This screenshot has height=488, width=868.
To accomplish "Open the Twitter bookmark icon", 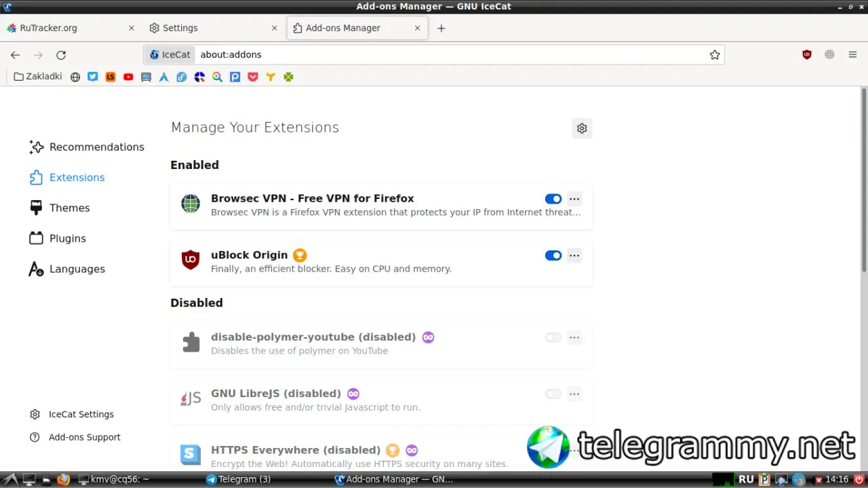I will (x=93, y=77).
